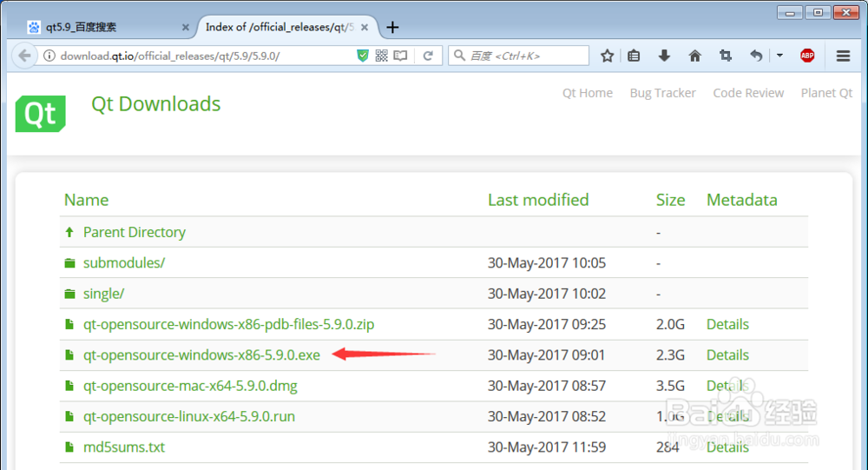Click file icon beside mac-x64 dmg
Screen dimensions: 868x470
(69, 386)
